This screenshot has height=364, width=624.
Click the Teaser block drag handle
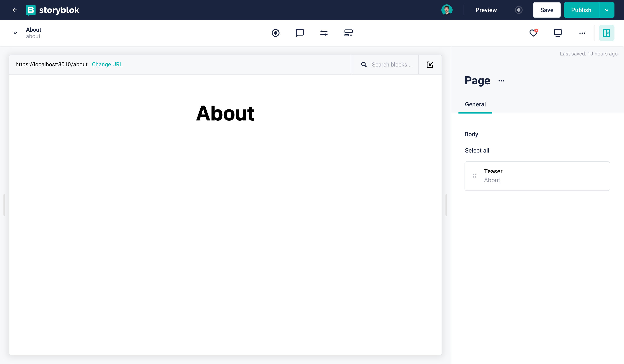tap(474, 176)
